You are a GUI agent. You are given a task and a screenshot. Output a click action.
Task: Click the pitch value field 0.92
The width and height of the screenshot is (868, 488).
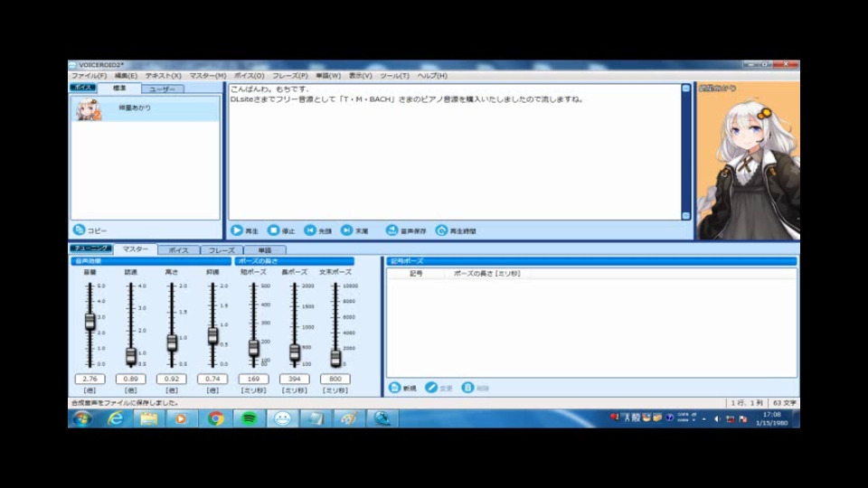point(172,379)
